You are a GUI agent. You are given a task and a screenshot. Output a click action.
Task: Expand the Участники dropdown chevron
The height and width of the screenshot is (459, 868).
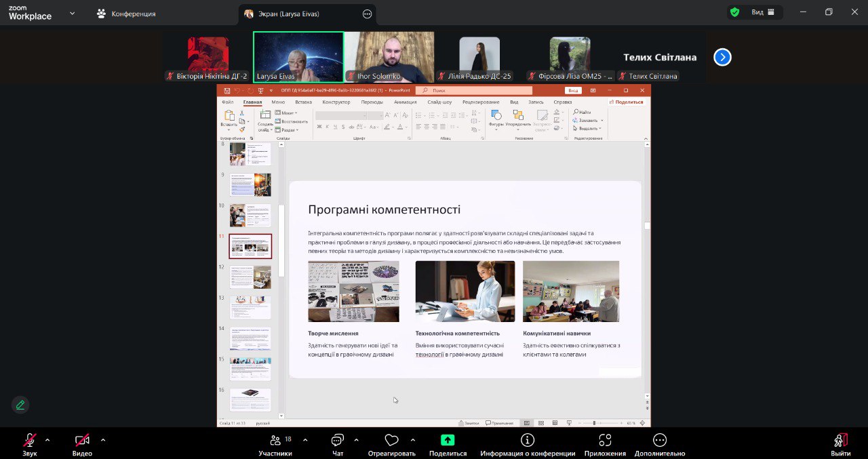pos(304,439)
